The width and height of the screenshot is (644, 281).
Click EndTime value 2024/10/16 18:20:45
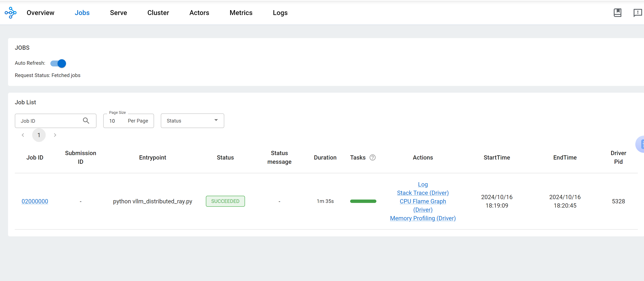pyautogui.click(x=565, y=201)
